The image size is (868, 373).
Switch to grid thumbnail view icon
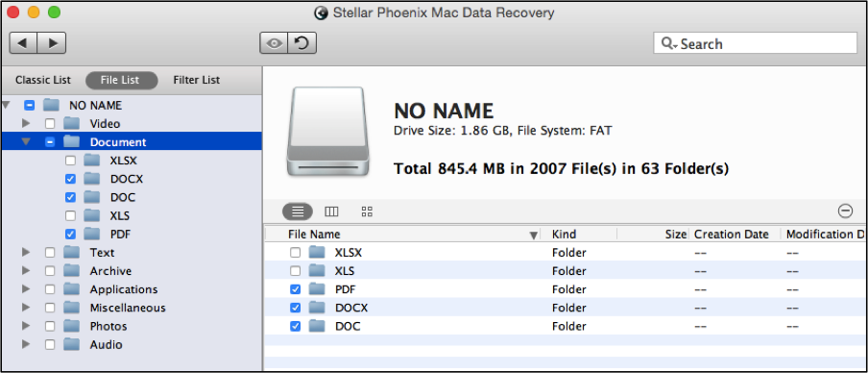pyautogui.click(x=367, y=211)
